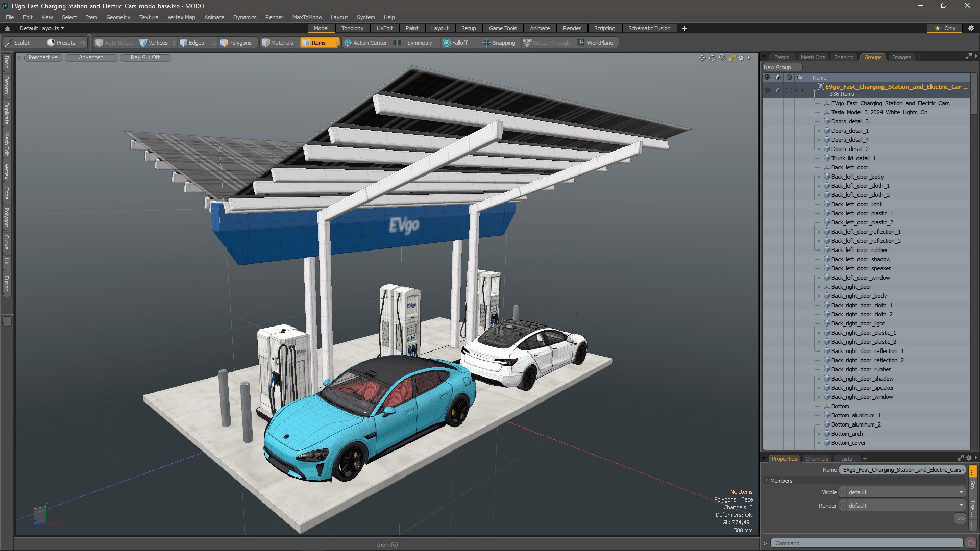This screenshot has height=551, width=980.
Task: Click the viewport zoom magnifier icon
Action: [722, 58]
